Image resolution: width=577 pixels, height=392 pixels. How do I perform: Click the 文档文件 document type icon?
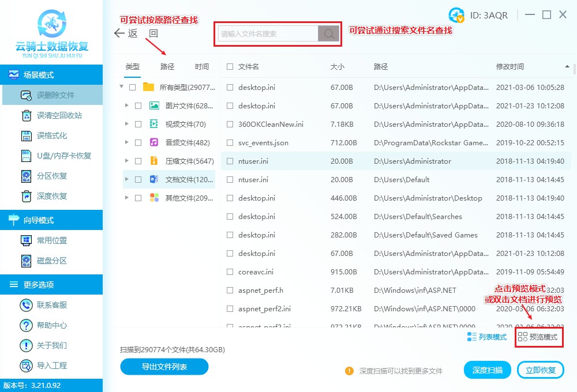154,179
